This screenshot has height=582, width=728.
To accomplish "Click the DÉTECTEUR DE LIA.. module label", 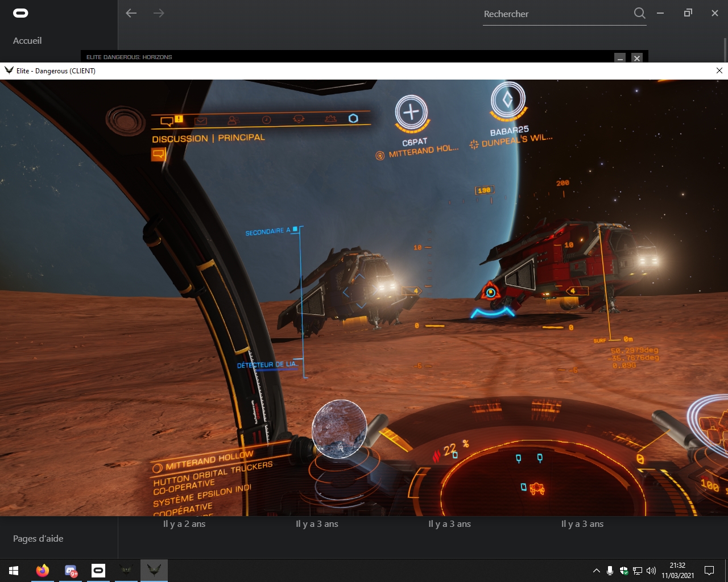I will click(x=267, y=364).
